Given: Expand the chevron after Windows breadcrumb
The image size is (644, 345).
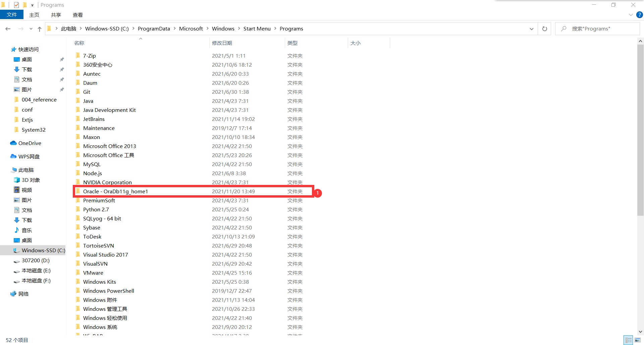Looking at the screenshot, I should tap(239, 29).
